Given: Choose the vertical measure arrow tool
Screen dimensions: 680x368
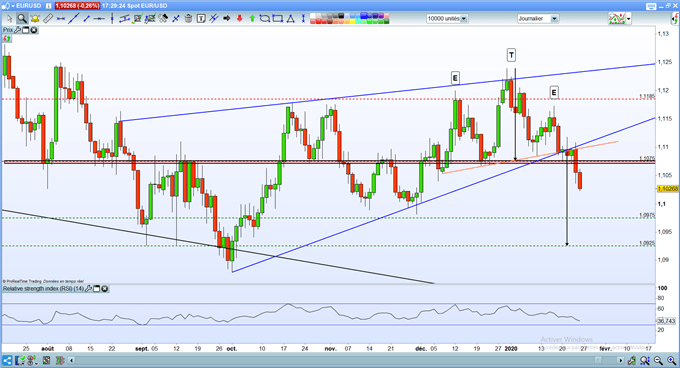Looking at the screenshot, I should coord(303,19).
